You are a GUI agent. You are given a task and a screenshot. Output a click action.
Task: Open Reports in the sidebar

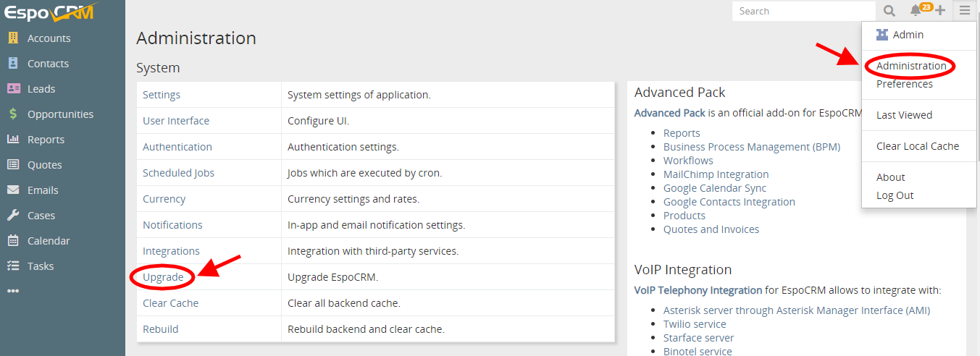pyautogui.click(x=46, y=140)
